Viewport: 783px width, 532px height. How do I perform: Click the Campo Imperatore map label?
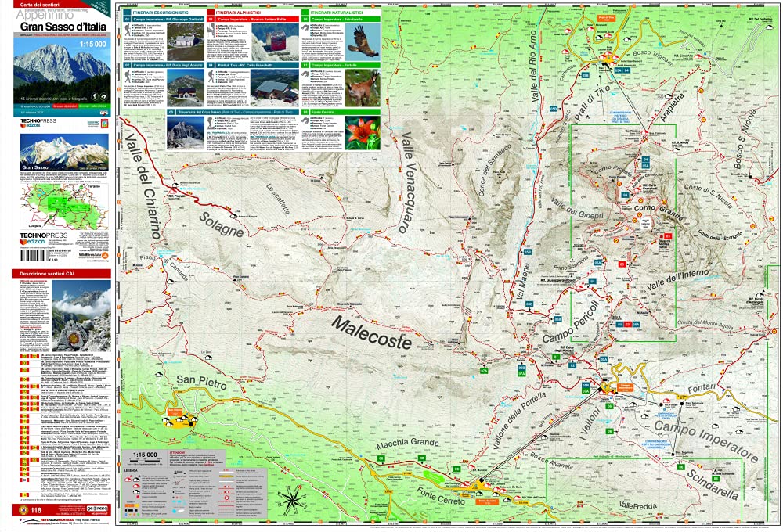tap(706, 441)
